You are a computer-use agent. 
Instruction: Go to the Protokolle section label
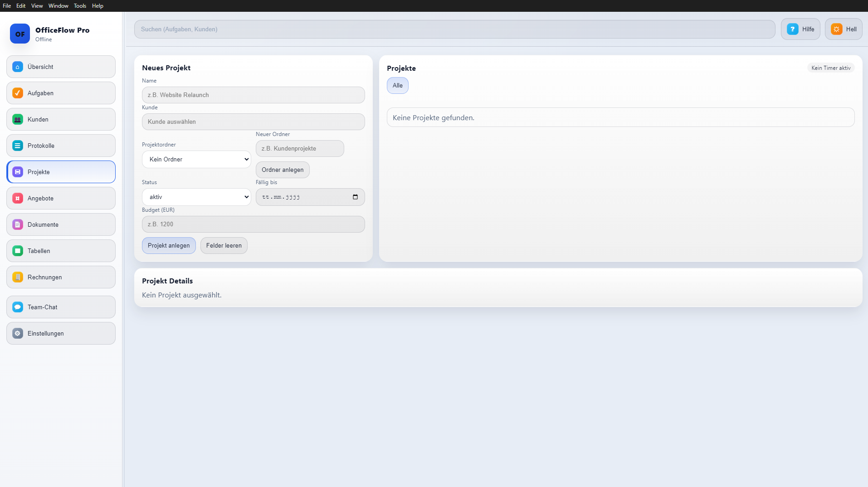[x=41, y=146]
